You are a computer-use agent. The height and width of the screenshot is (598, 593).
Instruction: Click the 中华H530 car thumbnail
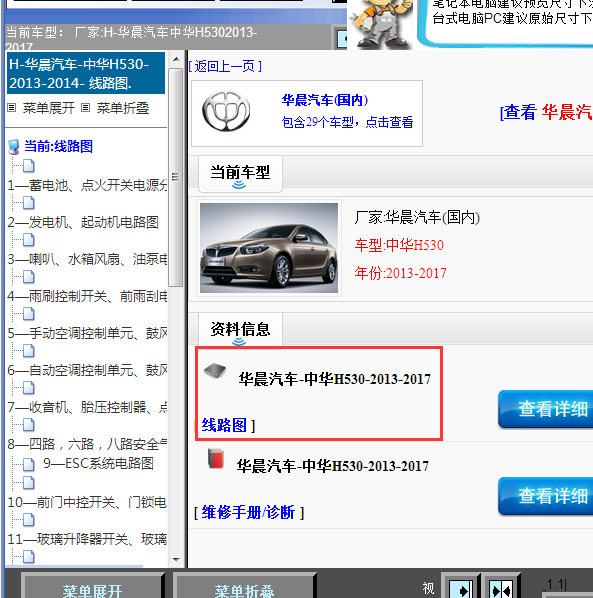click(269, 248)
